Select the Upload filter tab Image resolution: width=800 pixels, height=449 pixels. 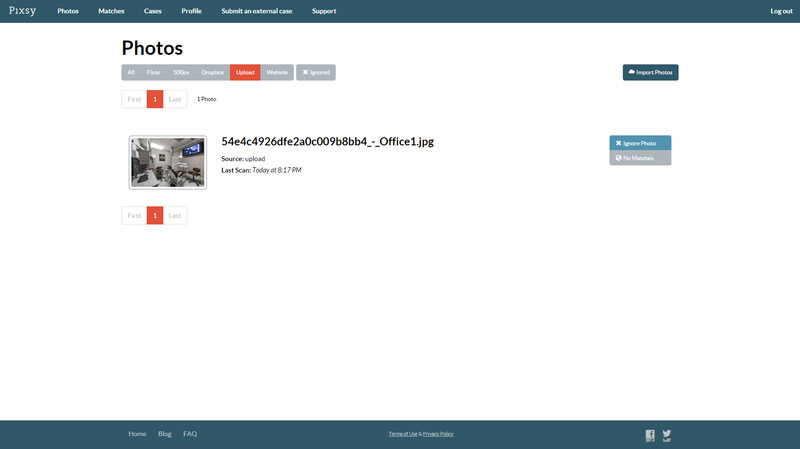tap(245, 72)
